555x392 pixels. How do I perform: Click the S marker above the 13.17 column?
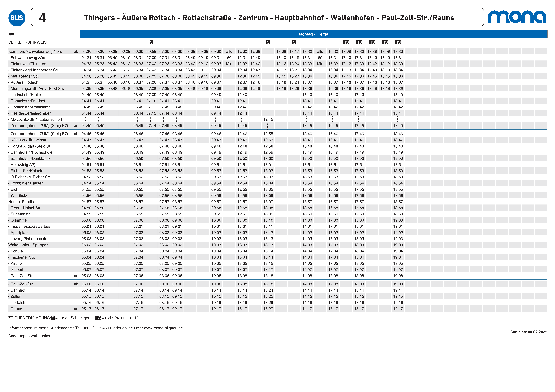(x=294, y=42)
